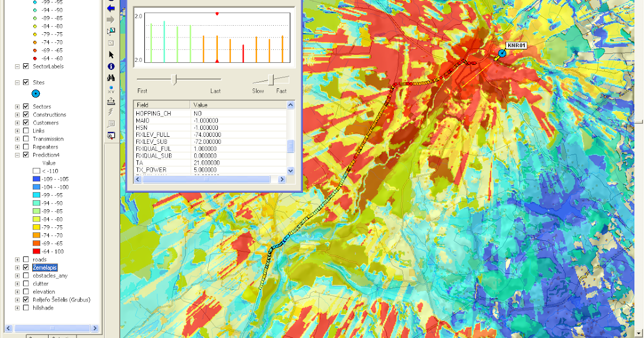
Task: Click the Slow–Fast speed slider handle
Action: (272, 80)
